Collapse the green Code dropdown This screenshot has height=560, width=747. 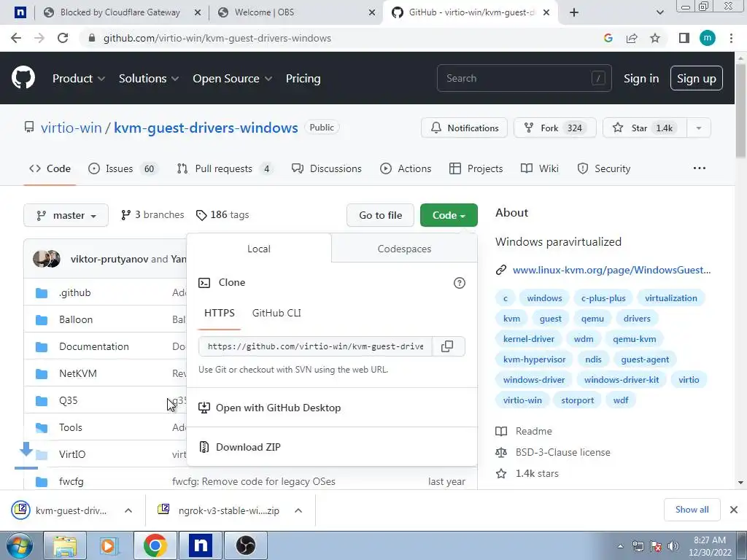pyautogui.click(x=449, y=215)
